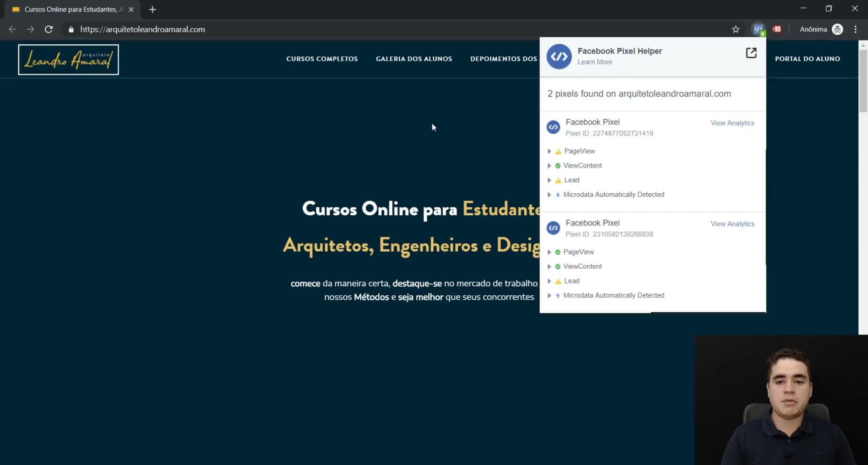The height and width of the screenshot is (465, 868).
Task: Click the red extension icon in toolbar
Action: click(777, 29)
